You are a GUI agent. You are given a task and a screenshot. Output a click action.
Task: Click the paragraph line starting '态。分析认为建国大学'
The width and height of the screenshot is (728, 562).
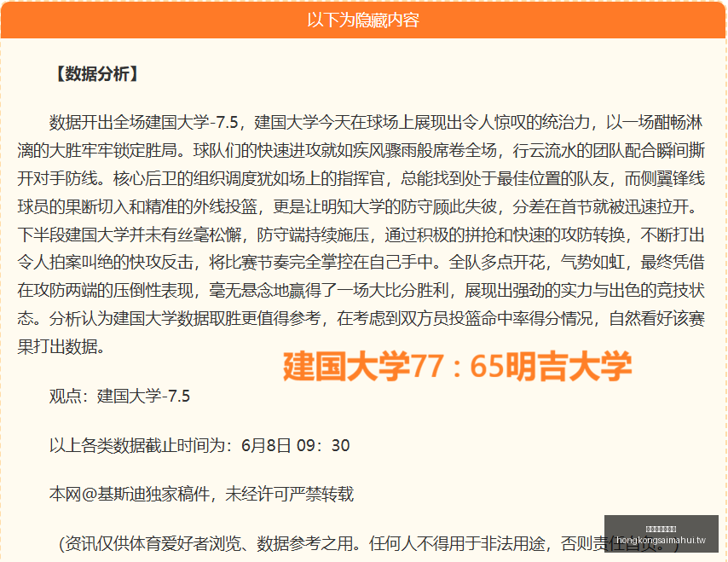[361, 319]
